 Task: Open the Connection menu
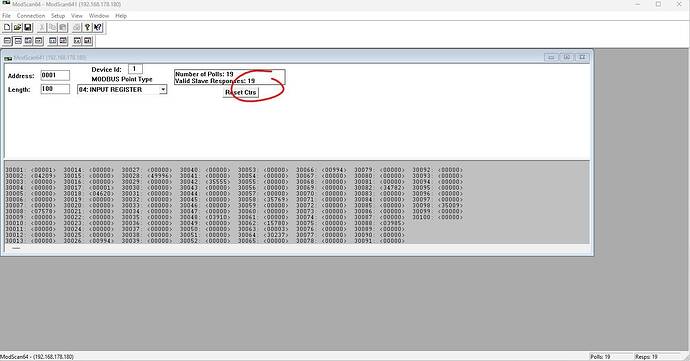(x=31, y=16)
